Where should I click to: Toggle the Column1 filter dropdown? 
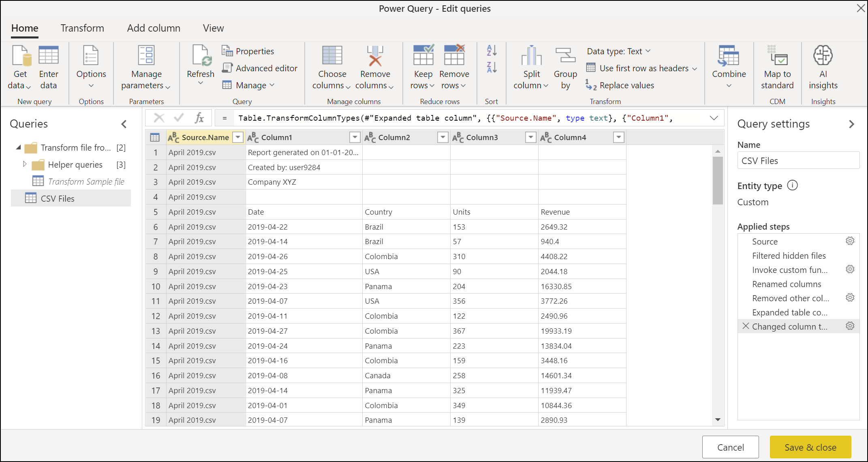click(355, 137)
